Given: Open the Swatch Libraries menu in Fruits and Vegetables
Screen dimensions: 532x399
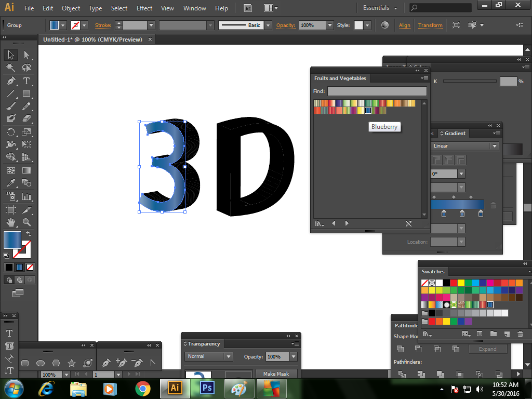Looking at the screenshot, I should tap(319, 223).
